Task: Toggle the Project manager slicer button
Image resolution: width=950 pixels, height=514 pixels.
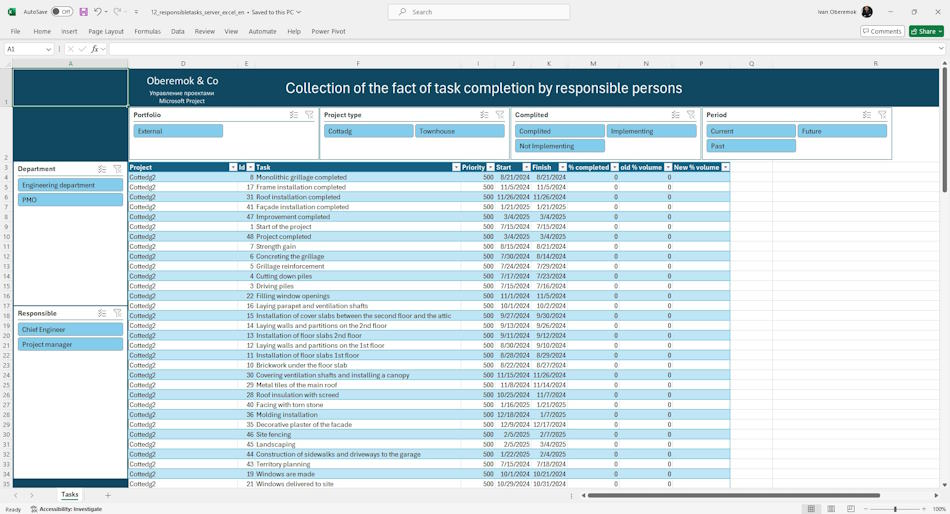Action: (x=70, y=344)
